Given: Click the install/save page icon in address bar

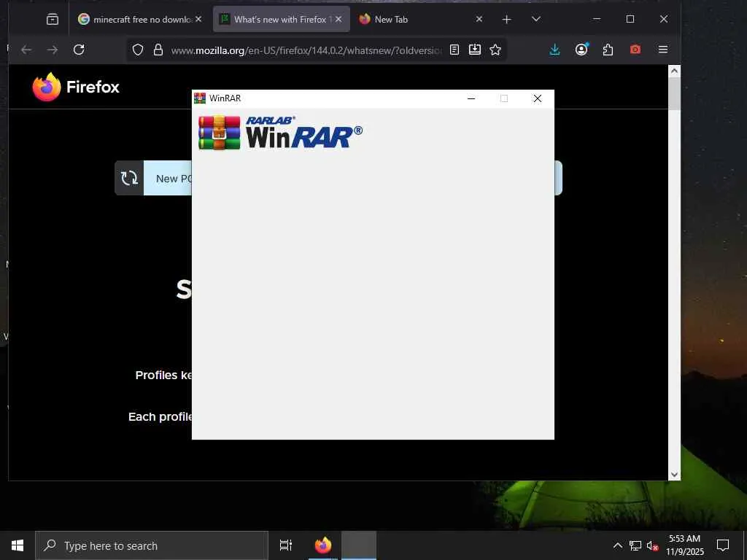Looking at the screenshot, I should [475, 50].
